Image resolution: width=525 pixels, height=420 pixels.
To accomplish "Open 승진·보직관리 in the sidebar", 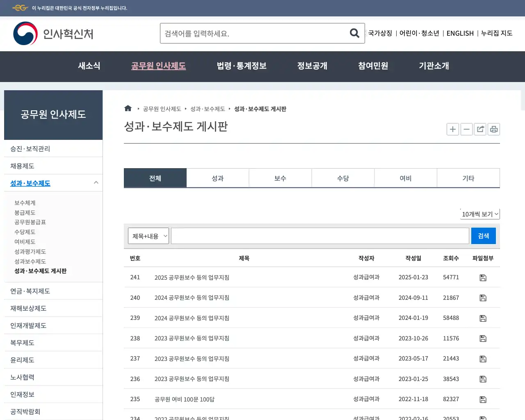I will tap(53, 148).
